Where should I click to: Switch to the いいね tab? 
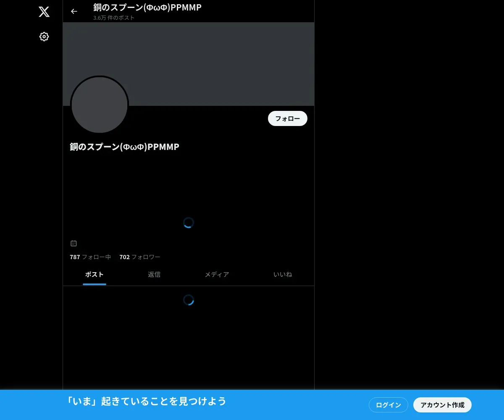coord(283,275)
